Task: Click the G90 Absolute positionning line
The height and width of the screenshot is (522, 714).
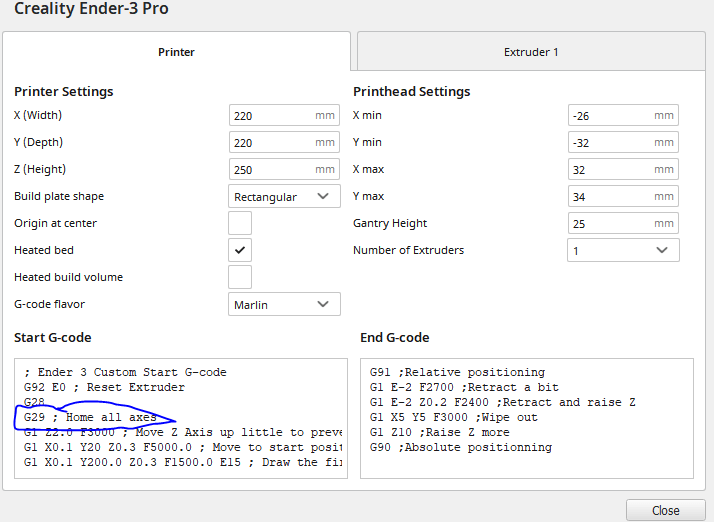Action: [461, 447]
